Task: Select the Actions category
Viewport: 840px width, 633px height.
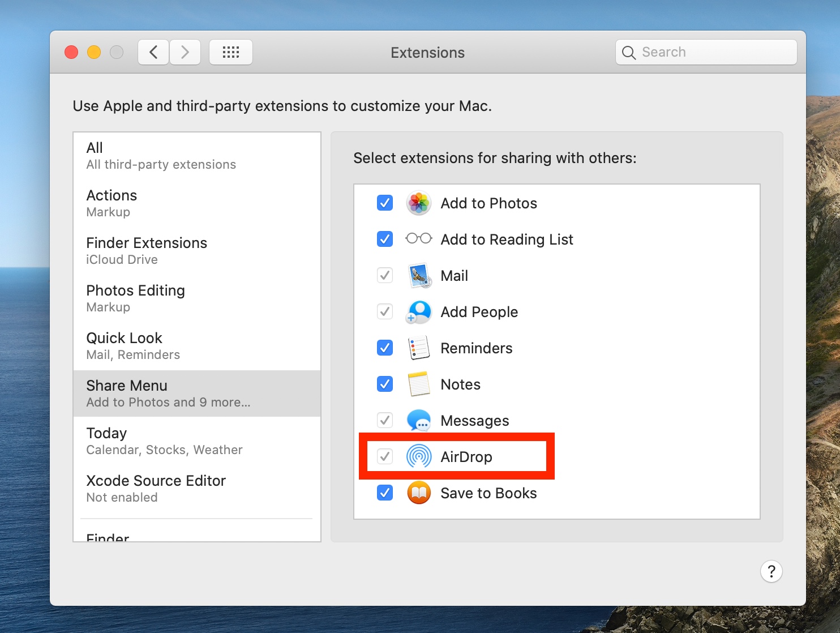Action: (x=197, y=203)
